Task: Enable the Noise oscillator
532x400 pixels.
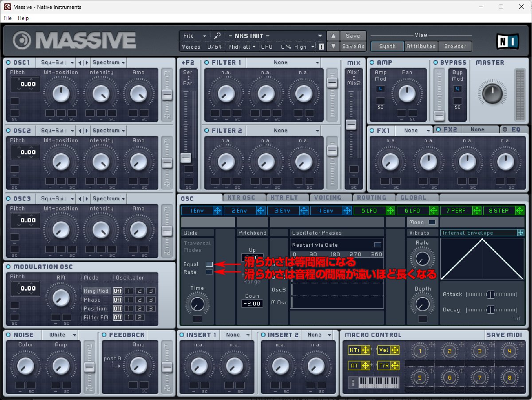Action: pyautogui.click(x=9, y=335)
